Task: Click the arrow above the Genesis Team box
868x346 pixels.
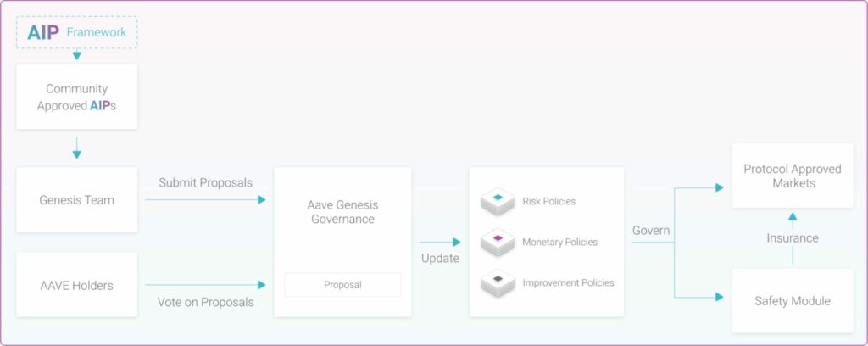Action: click(77, 148)
